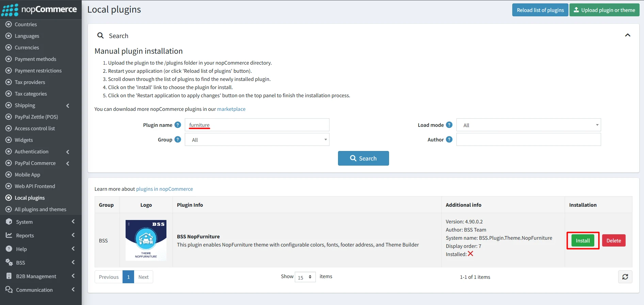Open the Group dropdown
This screenshot has height=305, width=644.
tap(257, 139)
